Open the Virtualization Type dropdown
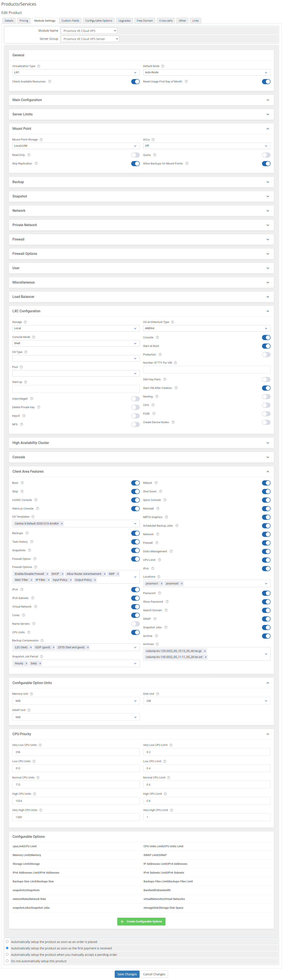The width and height of the screenshot is (283, 980). (75, 72)
